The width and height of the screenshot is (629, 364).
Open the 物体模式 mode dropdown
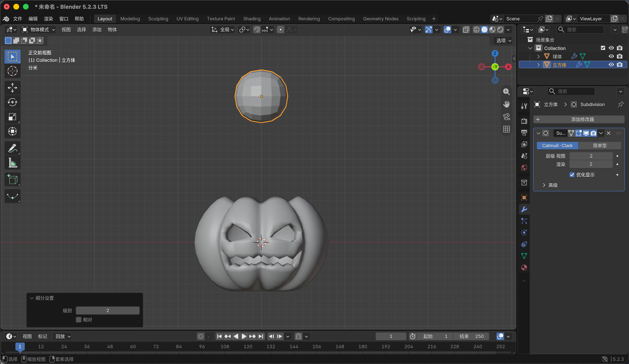click(38, 30)
